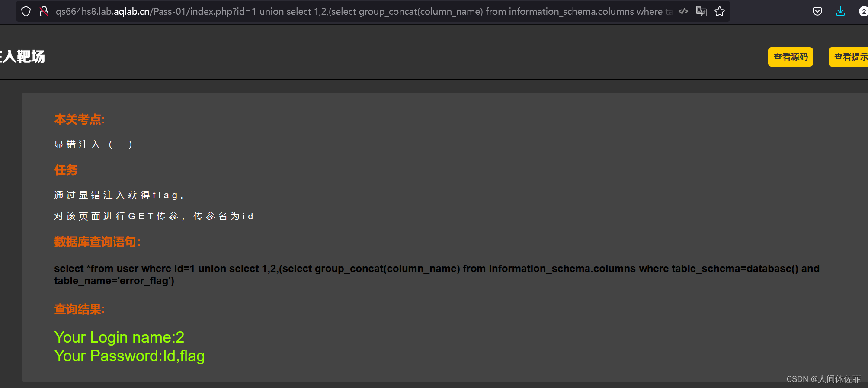Open the shield tracking protection icon
Screen dimensions: 868x388
click(x=26, y=12)
